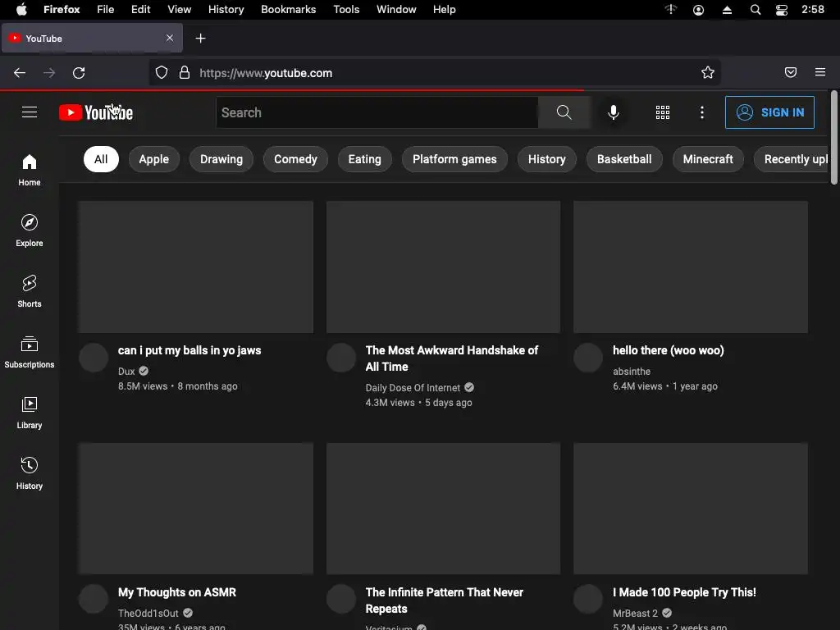Screen dimensions: 840x630
Task: Select the Eating filter chip
Action: pos(364,159)
